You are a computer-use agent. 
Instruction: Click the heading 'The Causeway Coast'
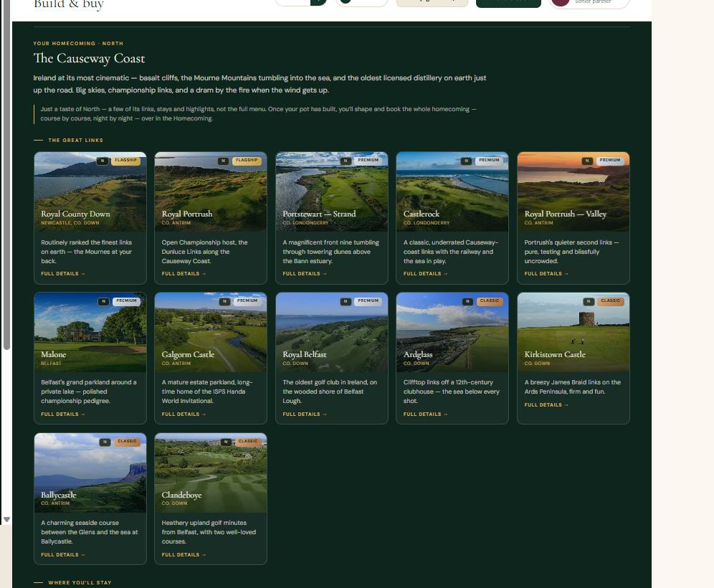(x=89, y=58)
